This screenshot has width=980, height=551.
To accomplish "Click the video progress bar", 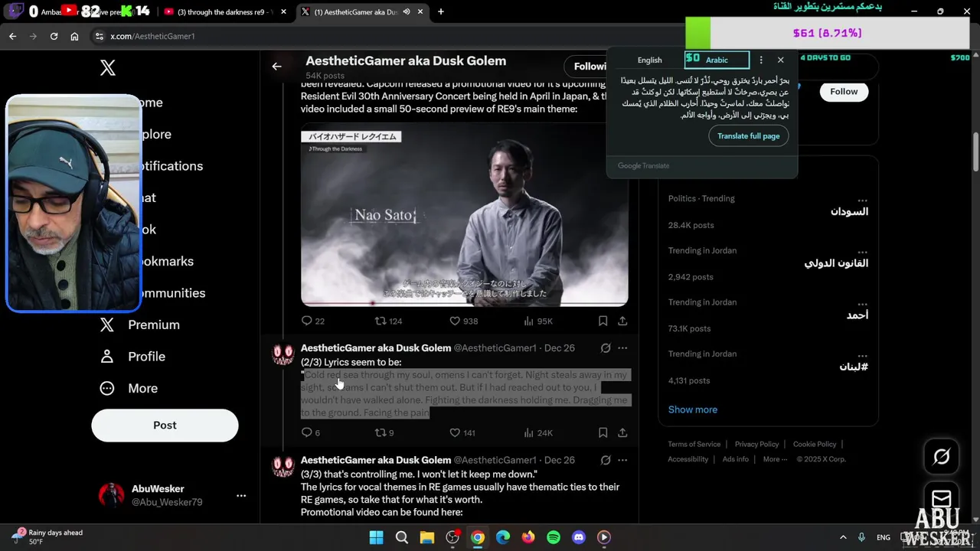I will click(x=465, y=303).
